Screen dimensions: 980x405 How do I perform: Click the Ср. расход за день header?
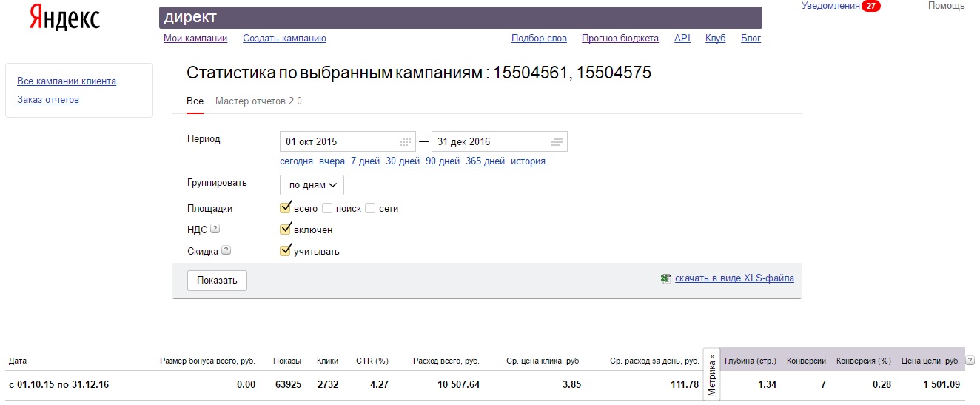click(654, 361)
